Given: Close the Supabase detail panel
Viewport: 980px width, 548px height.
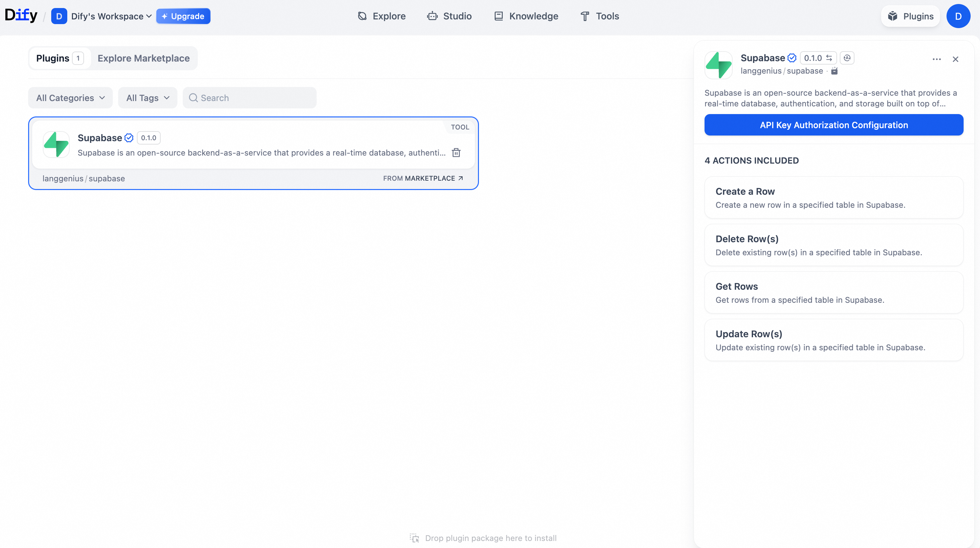Looking at the screenshot, I should coord(955,59).
